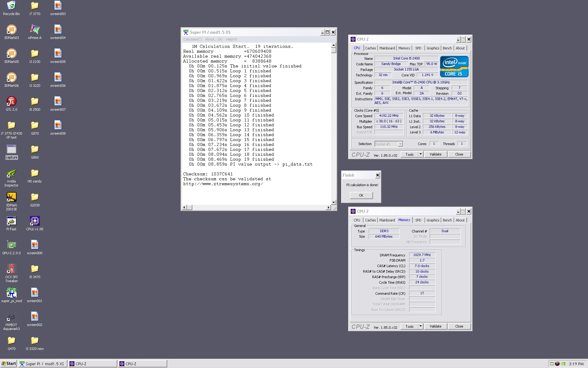The image size is (588, 368).
Task: Click Tools button in lower CPU-Z window
Action: coord(409,327)
